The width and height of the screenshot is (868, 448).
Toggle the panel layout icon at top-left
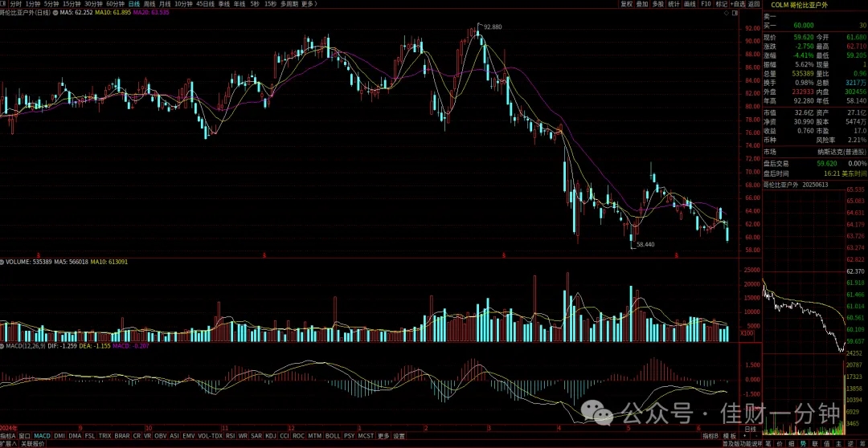[x=3, y=3]
